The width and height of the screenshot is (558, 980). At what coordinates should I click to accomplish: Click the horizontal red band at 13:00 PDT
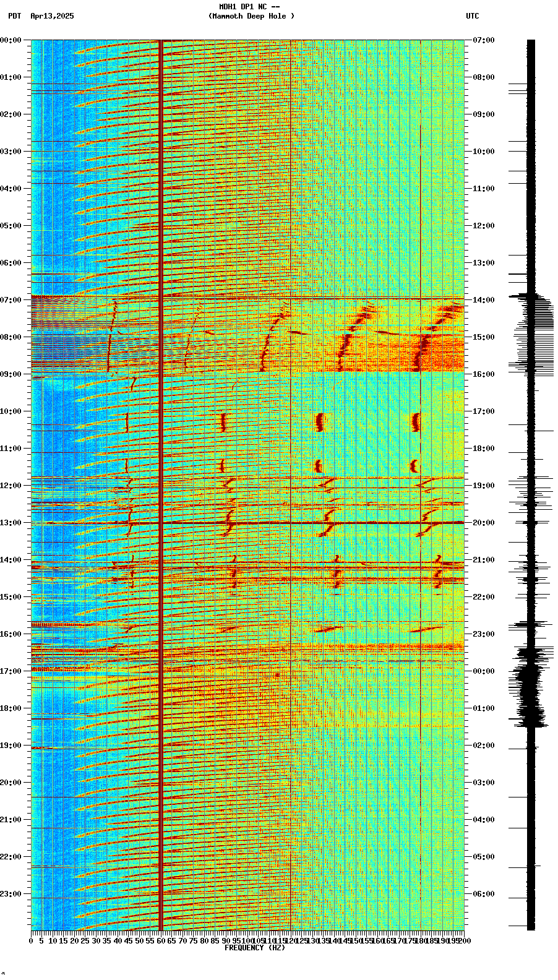pyautogui.click(x=247, y=523)
